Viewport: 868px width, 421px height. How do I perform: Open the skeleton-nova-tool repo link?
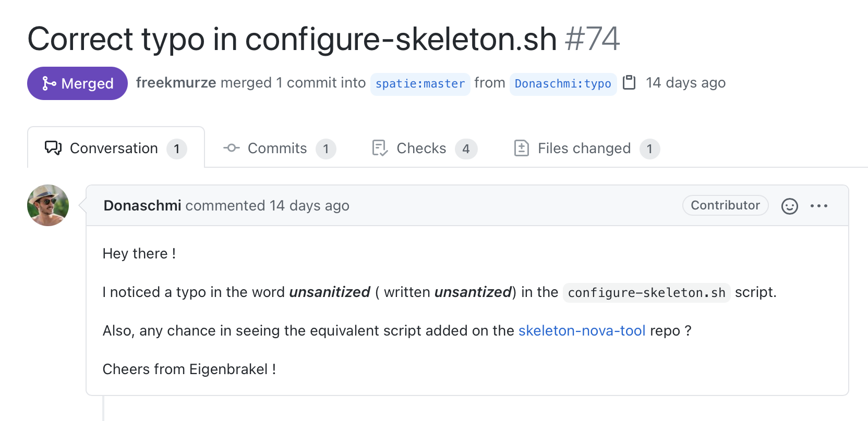(582, 330)
